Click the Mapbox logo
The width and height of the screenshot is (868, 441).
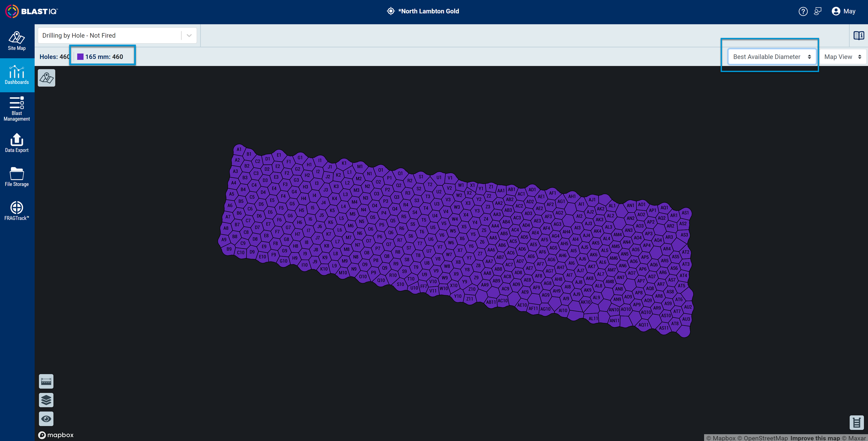click(56, 435)
